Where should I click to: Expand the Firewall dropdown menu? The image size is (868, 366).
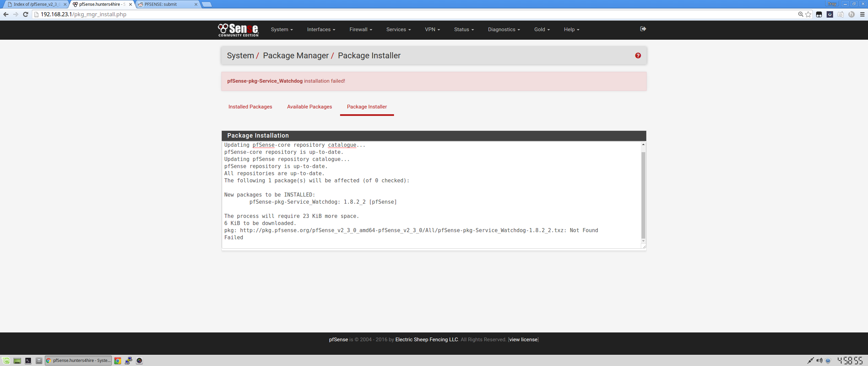click(360, 29)
